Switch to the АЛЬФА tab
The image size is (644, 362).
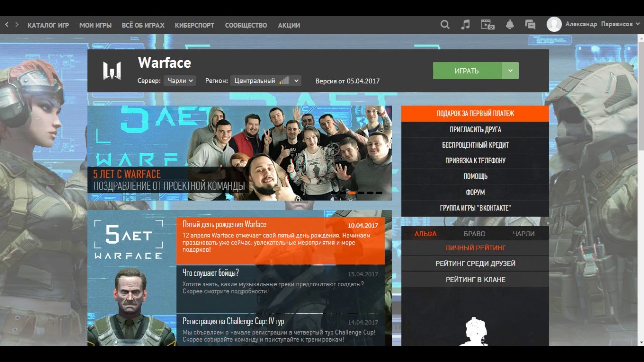pos(425,234)
